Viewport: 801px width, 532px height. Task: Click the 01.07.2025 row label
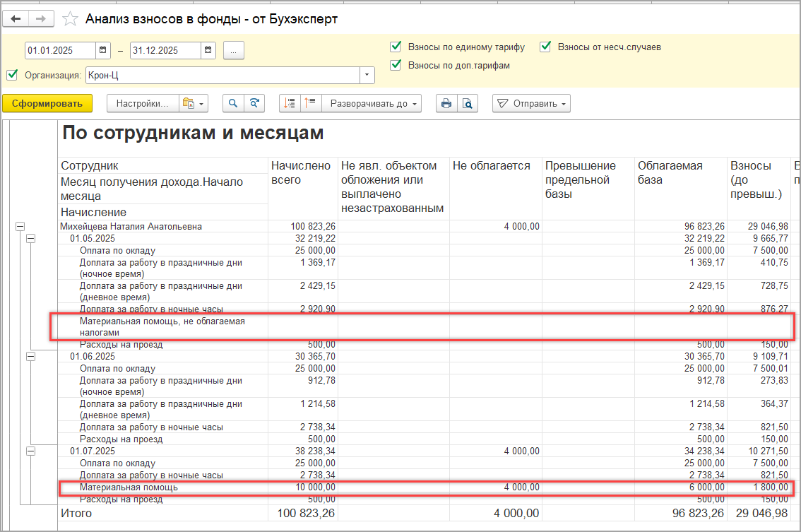click(x=93, y=451)
